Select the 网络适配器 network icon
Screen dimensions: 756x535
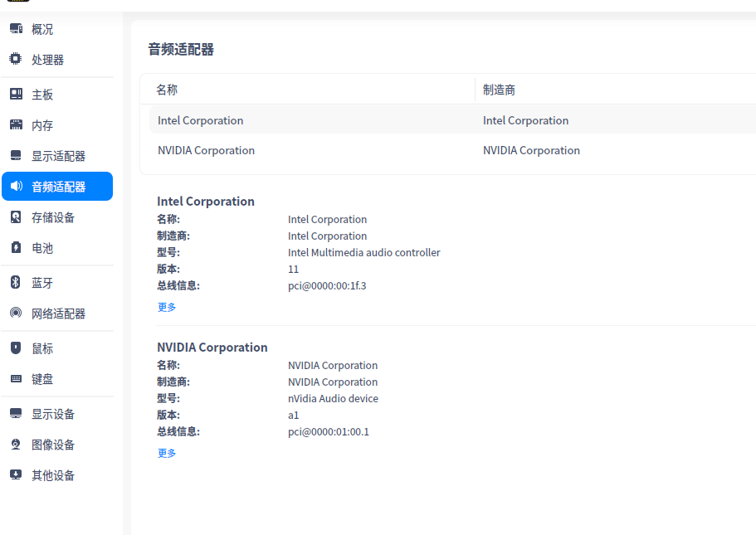click(16, 313)
